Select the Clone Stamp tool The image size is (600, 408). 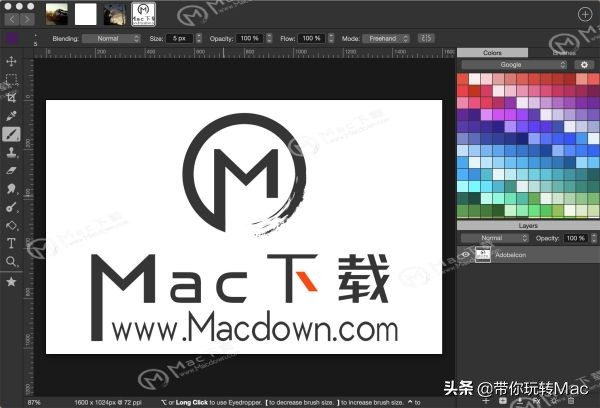[11, 152]
